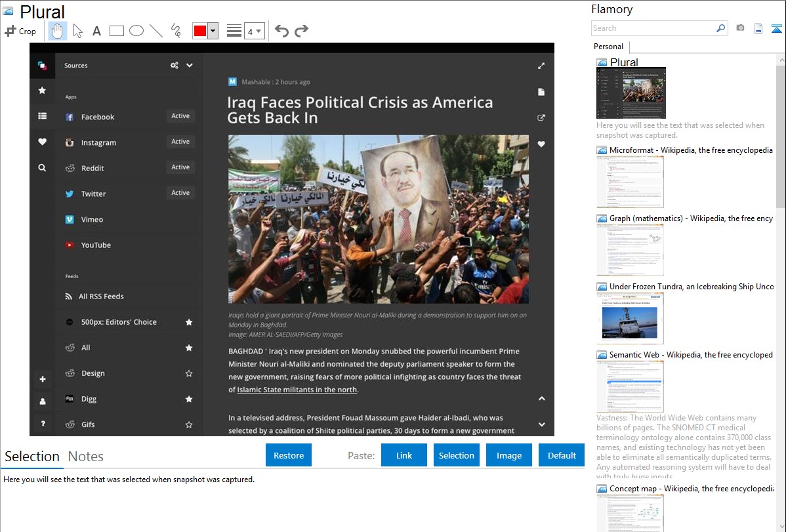Screen dimensions: 786x532
Task: Activate the hand pan tool
Action: (58, 31)
